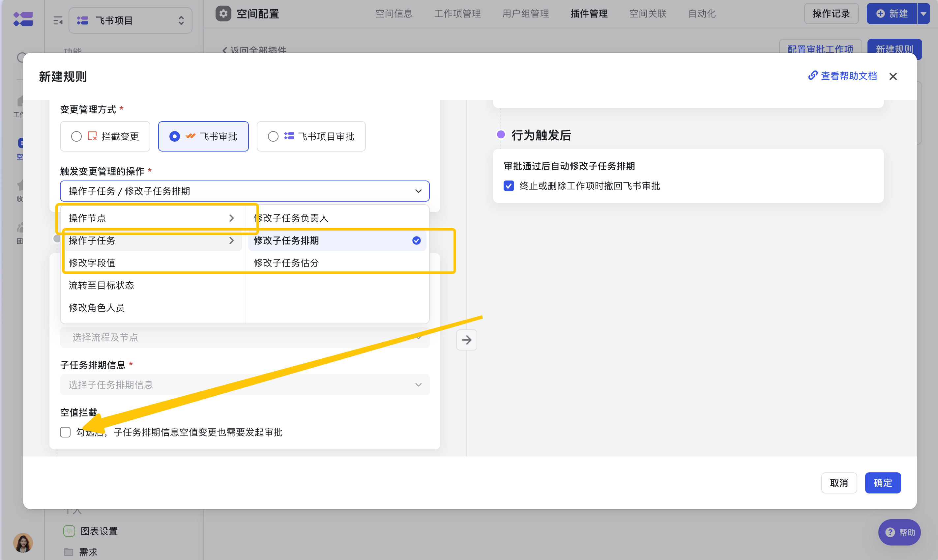Viewport: 938px width, 560px height.
Task: Collapse the sidebar with the menu-fold icon
Action: point(58,20)
